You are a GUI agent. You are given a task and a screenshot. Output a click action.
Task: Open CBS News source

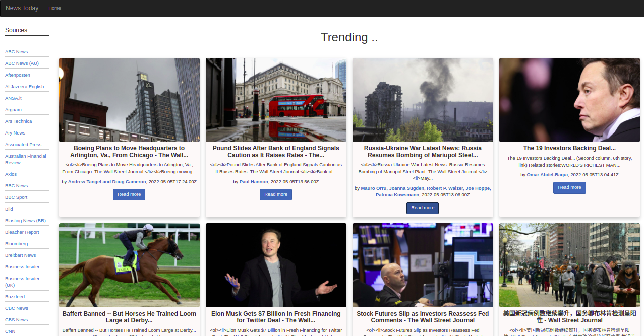tap(17, 320)
